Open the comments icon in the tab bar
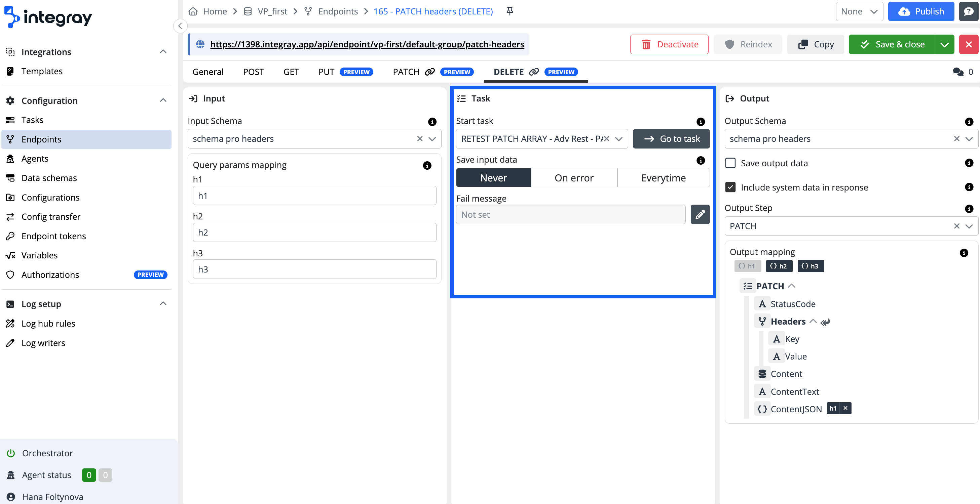The image size is (980, 504). tap(958, 72)
